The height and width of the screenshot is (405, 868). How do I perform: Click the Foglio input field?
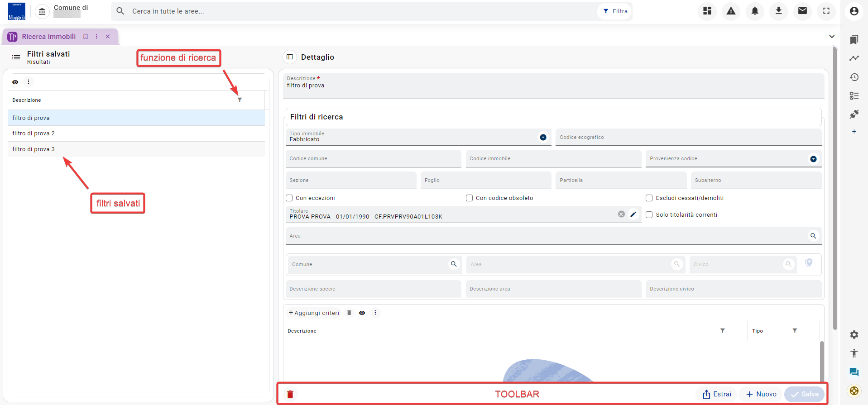(486, 180)
